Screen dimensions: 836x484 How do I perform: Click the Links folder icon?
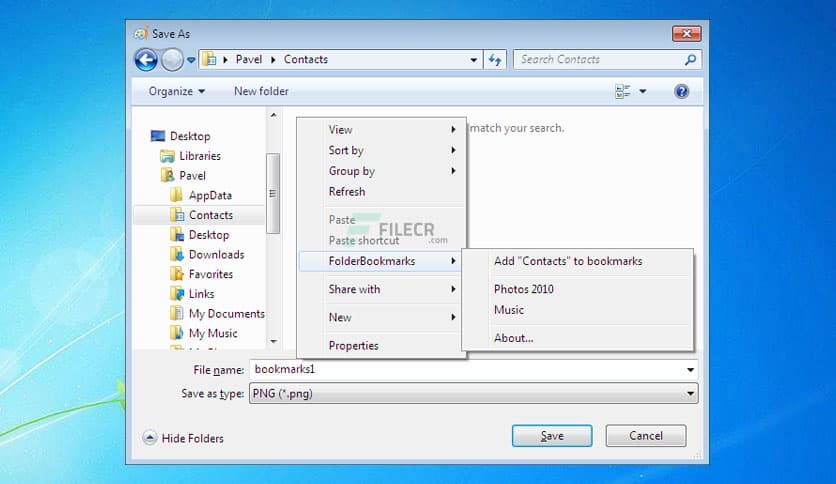(176, 294)
